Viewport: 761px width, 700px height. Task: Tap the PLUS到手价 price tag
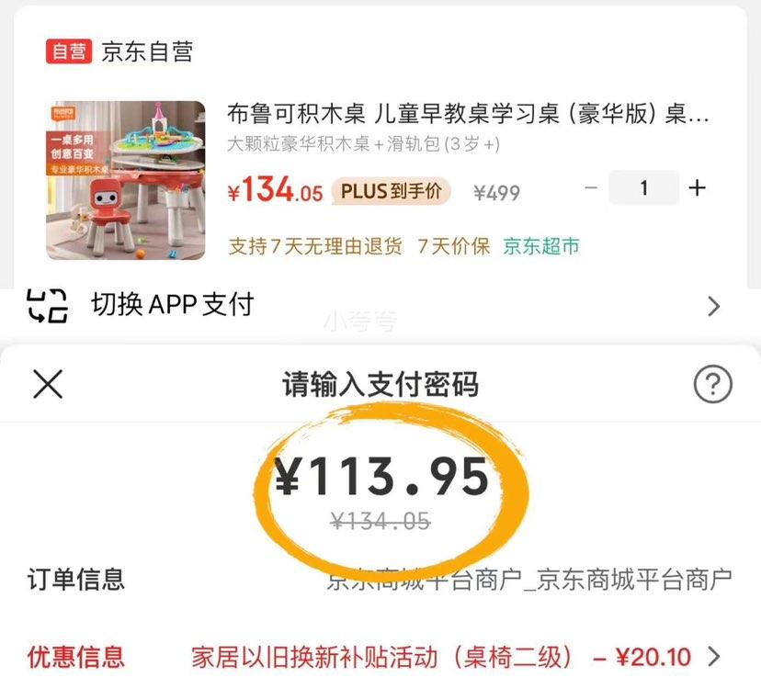(392, 191)
